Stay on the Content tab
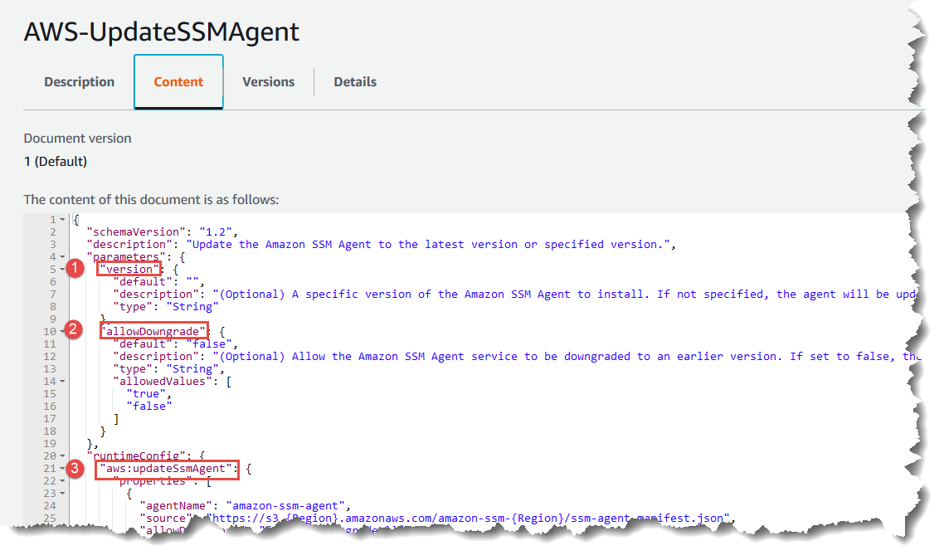This screenshot has width=949, height=560. (178, 81)
